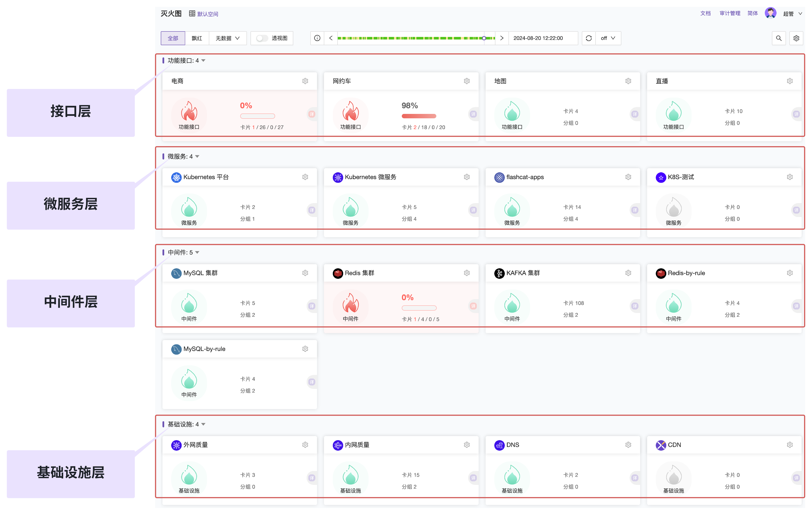Open settings gear on 直播 card
This screenshot has height=515, width=812.
click(x=790, y=81)
